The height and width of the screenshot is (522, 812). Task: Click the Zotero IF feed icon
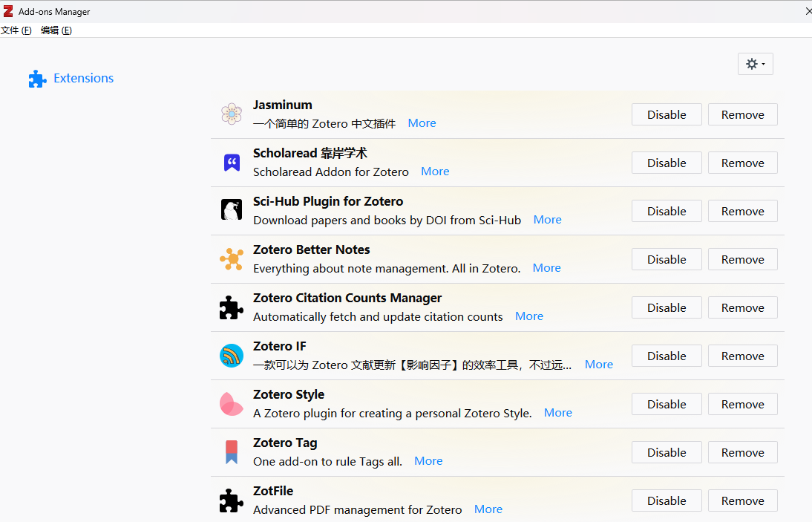[x=232, y=356]
